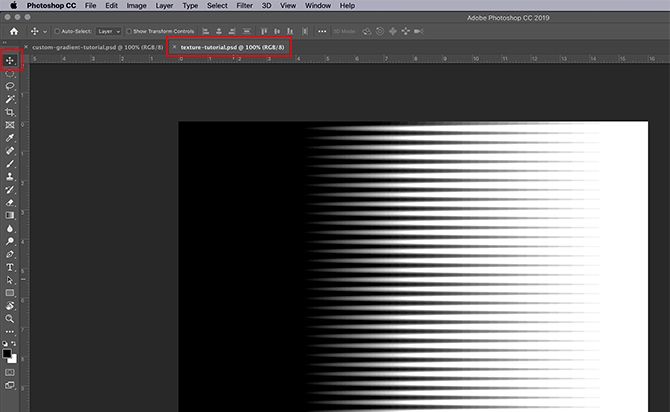Select the Eraser tool
670x412 pixels.
(x=10, y=203)
